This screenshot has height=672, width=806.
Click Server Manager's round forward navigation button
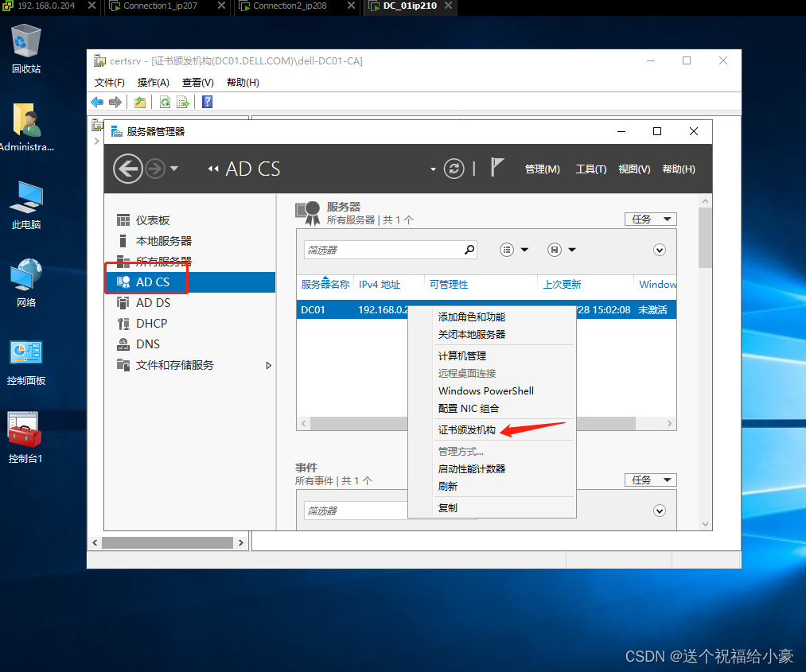(154, 169)
